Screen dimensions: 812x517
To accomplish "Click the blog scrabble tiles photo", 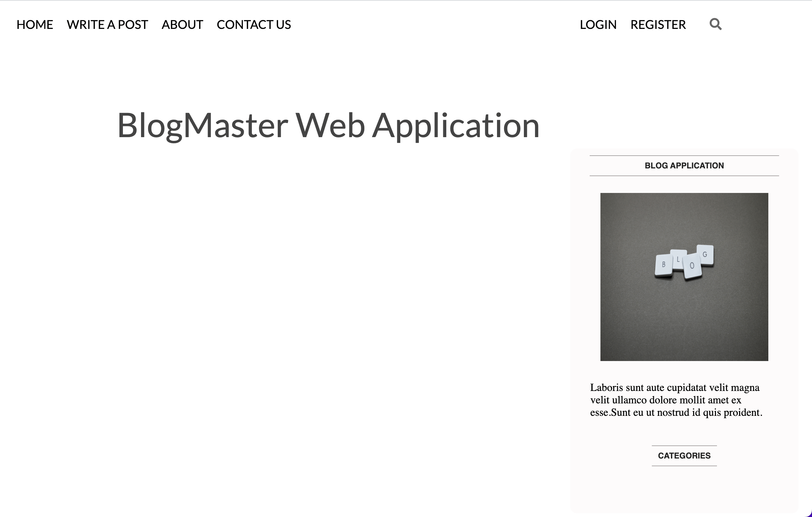I will 684,276.
